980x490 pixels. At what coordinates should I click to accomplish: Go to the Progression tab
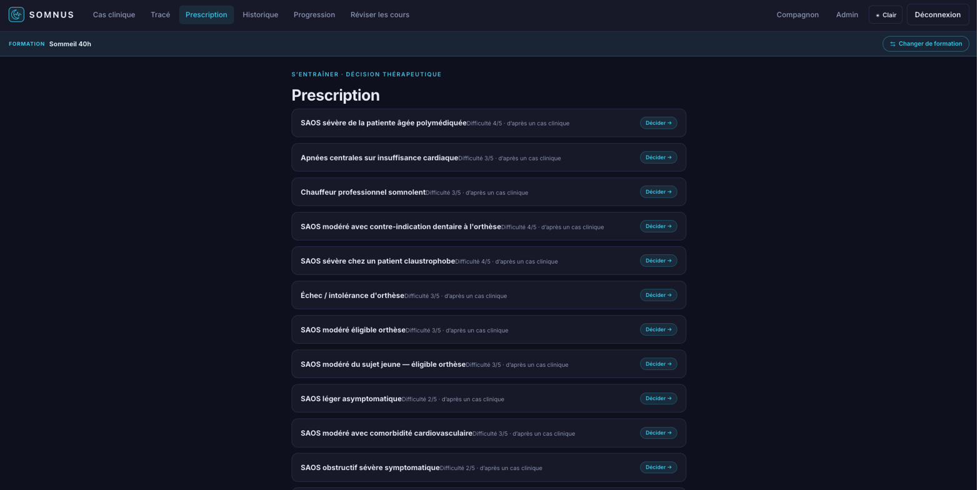315,15
